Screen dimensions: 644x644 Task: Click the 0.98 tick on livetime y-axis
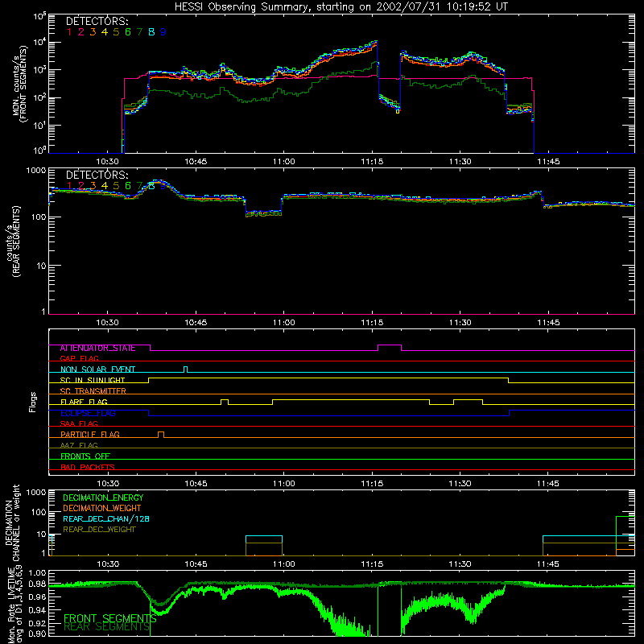coord(37,584)
